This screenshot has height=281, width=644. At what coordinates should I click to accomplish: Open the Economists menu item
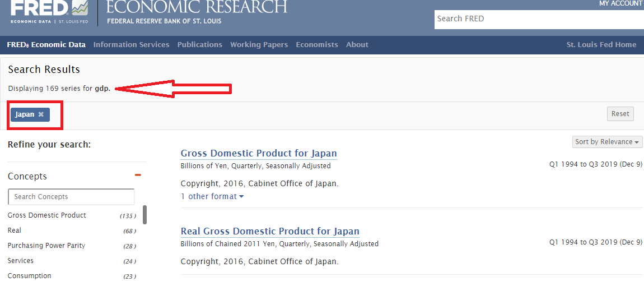(x=317, y=45)
